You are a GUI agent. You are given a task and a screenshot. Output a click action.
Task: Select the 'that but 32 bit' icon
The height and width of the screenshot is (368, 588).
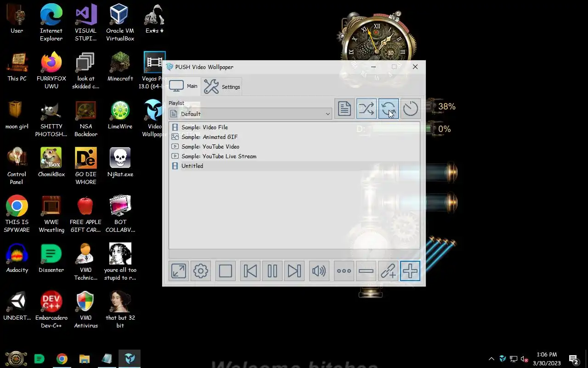click(120, 310)
